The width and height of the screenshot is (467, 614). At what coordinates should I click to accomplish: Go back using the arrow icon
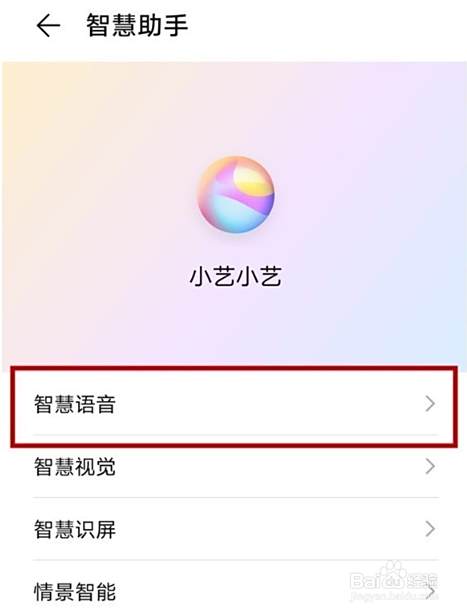click(x=48, y=26)
